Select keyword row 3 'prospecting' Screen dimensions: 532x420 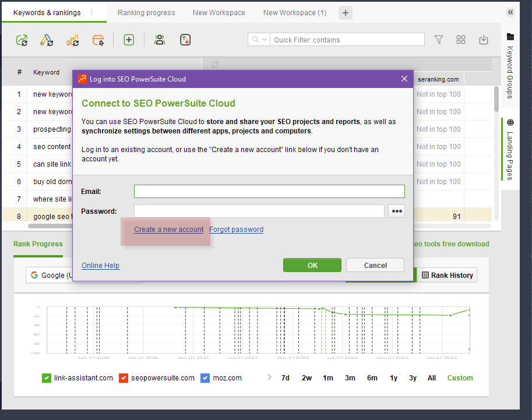(37, 129)
